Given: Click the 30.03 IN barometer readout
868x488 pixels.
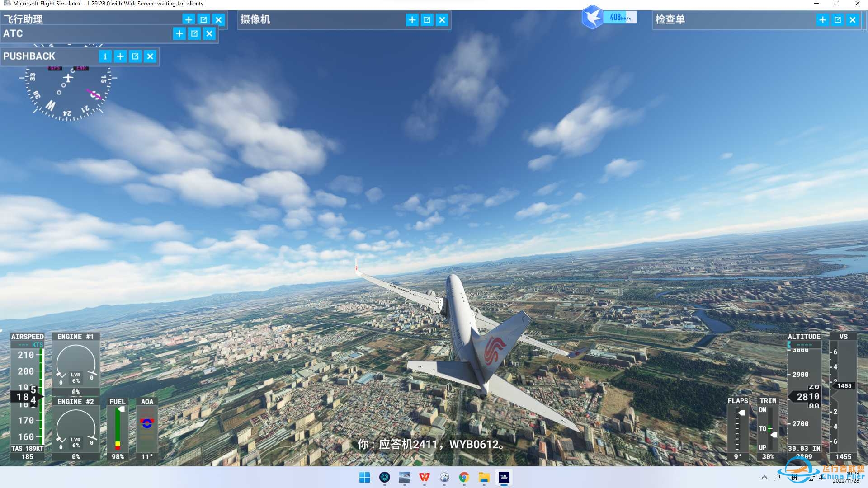Looking at the screenshot, I should pos(804,449).
